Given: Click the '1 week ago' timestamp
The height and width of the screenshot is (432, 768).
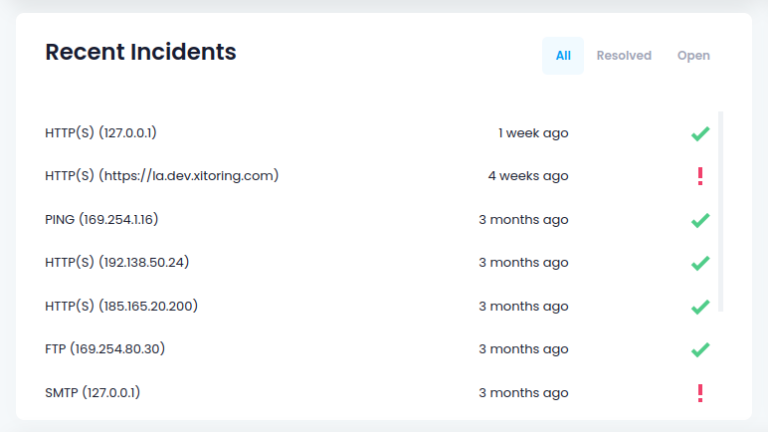Looking at the screenshot, I should pos(533,133).
